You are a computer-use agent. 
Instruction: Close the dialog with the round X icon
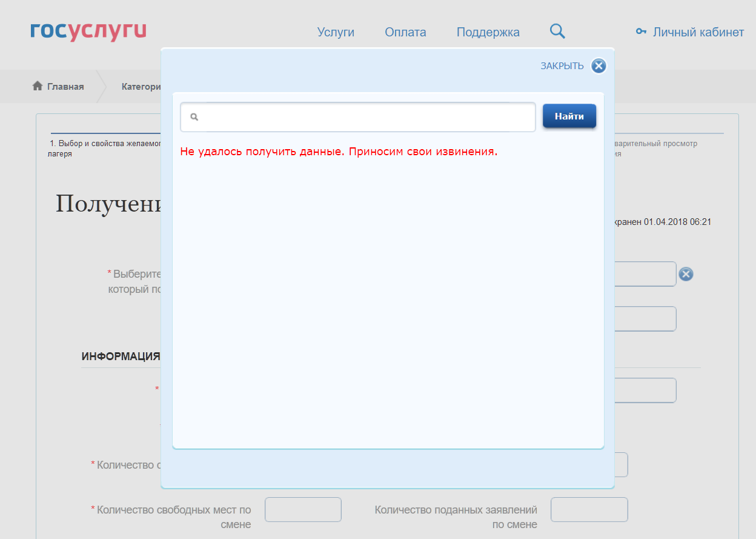598,66
